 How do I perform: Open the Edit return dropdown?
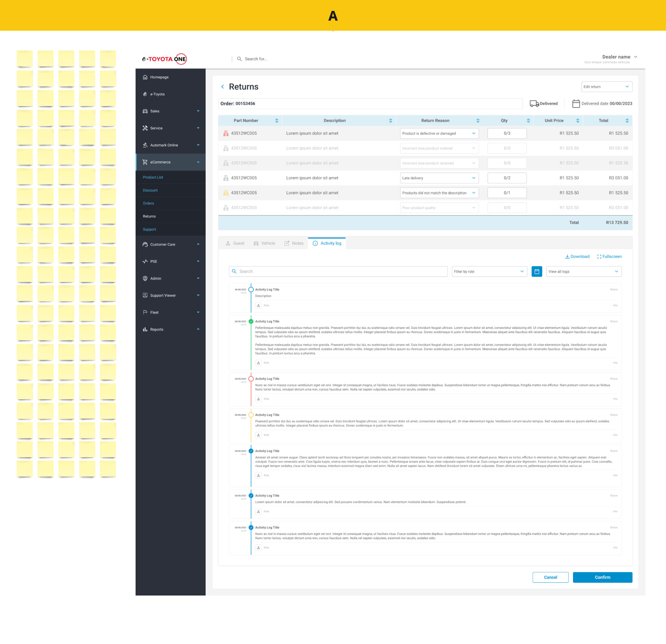pyautogui.click(x=607, y=87)
